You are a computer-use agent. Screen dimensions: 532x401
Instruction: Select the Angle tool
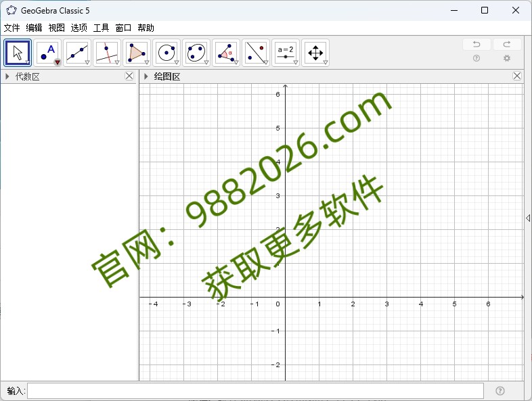pos(226,53)
